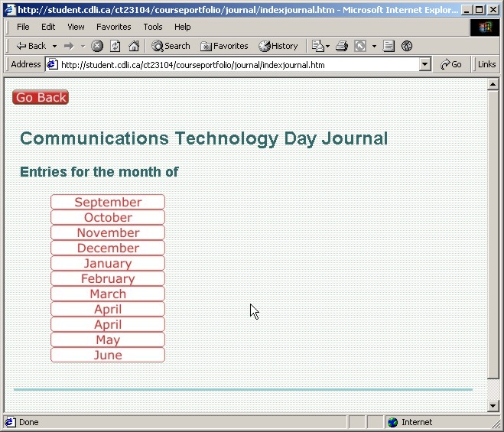
Task: Open the View menu
Action: point(76,27)
